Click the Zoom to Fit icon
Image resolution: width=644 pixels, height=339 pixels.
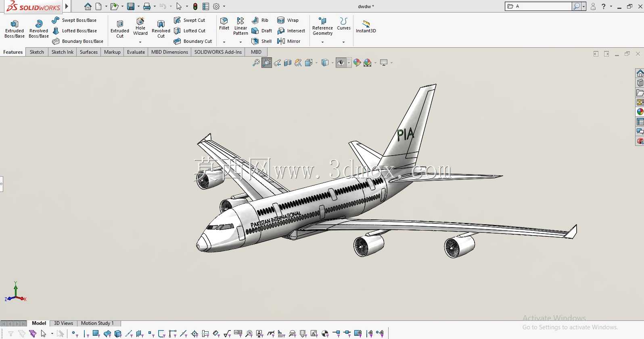pyautogui.click(x=256, y=63)
